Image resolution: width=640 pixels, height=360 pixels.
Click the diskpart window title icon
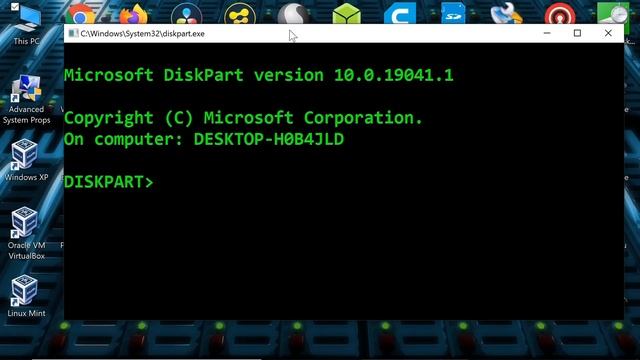[x=73, y=33]
